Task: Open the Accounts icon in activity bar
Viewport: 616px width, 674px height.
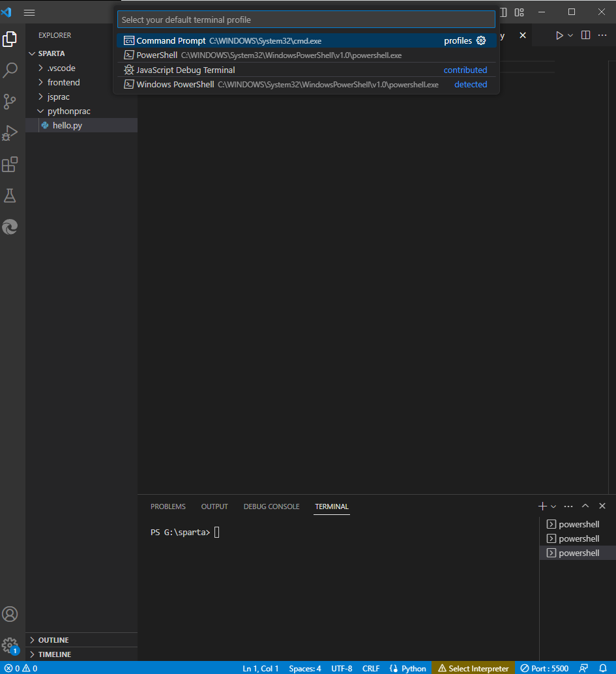Action: pyautogui.click(x=10, y=614)
